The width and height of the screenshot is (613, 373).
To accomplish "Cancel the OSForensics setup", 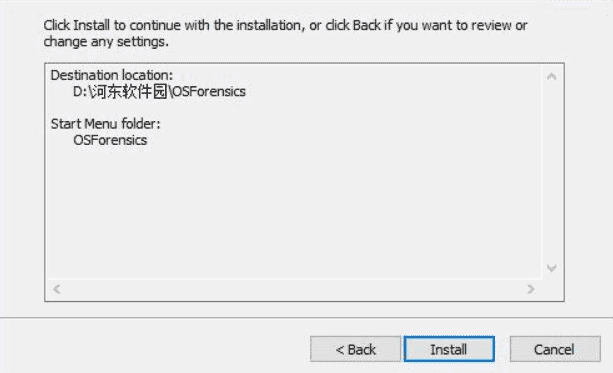I will (555, 349).
